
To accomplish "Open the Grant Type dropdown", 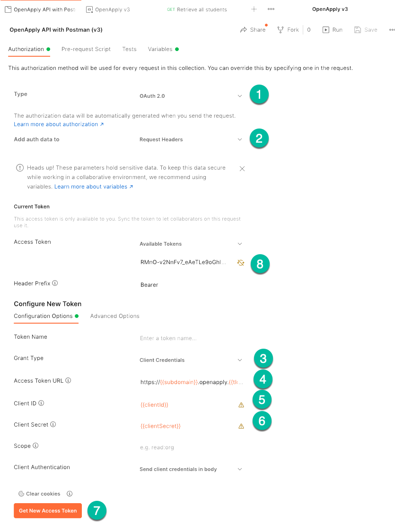I will (240, 360).
